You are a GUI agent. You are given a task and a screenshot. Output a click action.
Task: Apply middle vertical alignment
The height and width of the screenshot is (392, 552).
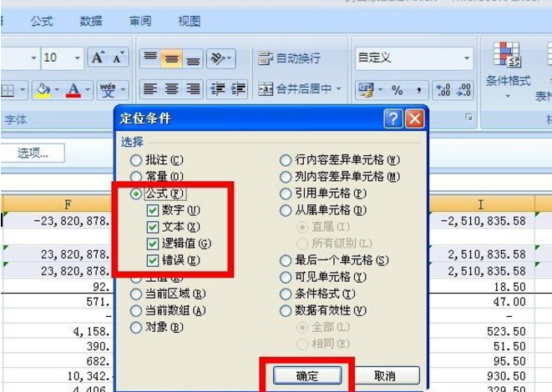coord(171,58)
